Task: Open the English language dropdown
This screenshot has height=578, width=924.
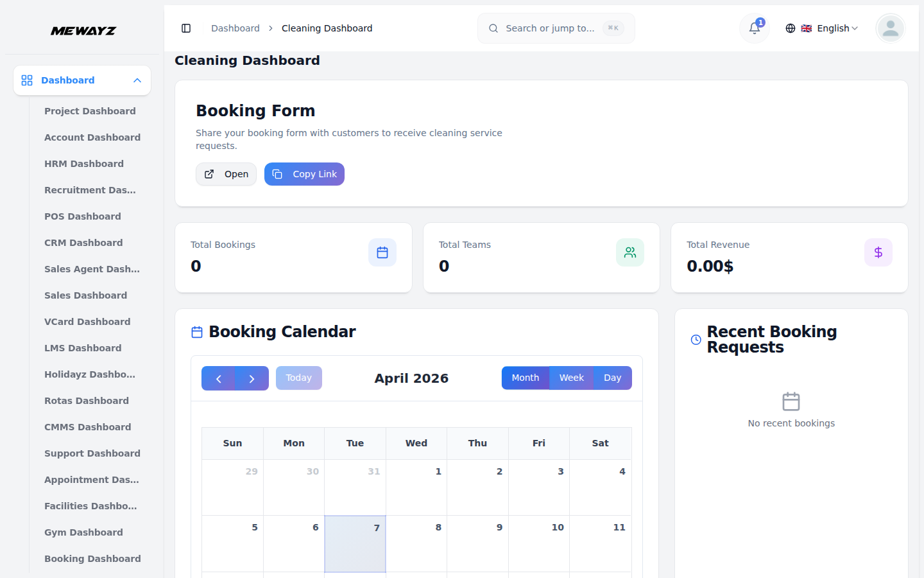Action: tap(822, 28)
